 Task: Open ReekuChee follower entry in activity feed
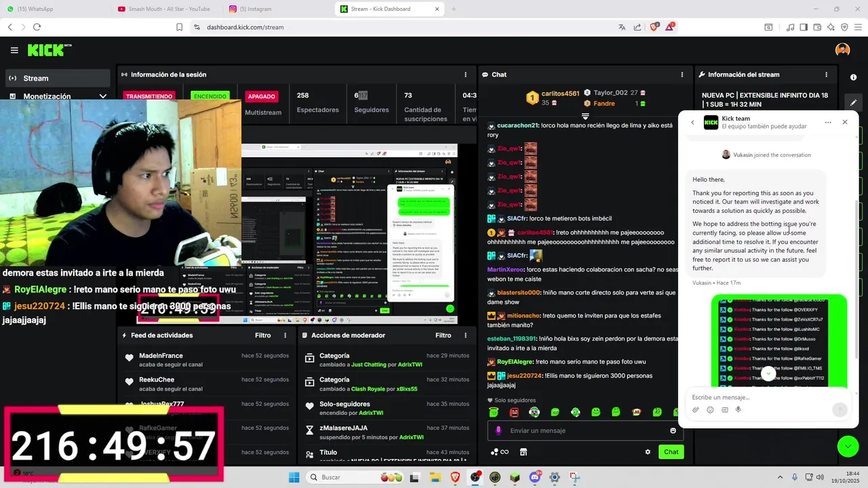[206, 384]
